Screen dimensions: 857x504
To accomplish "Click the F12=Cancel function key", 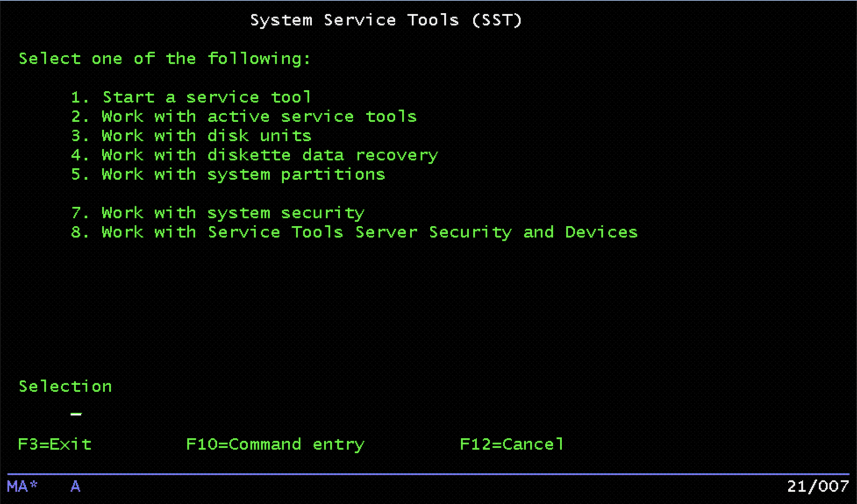I will [511, 444].
